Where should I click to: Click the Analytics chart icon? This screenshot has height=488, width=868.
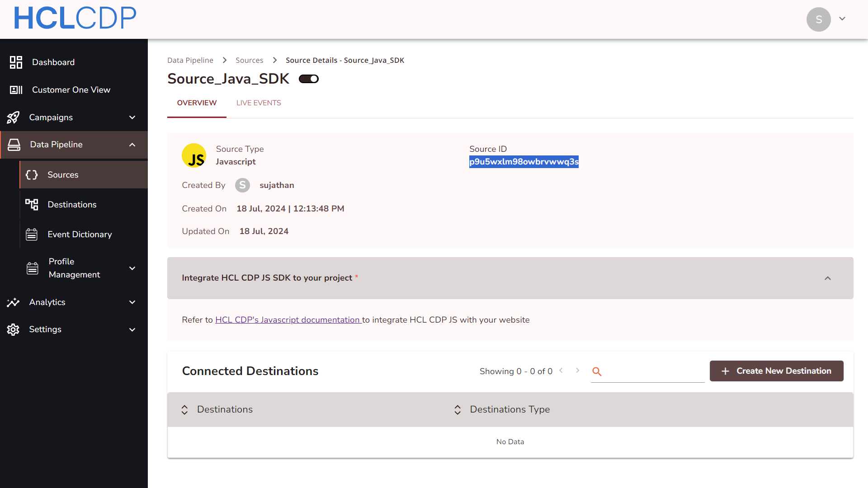point(13,302)
